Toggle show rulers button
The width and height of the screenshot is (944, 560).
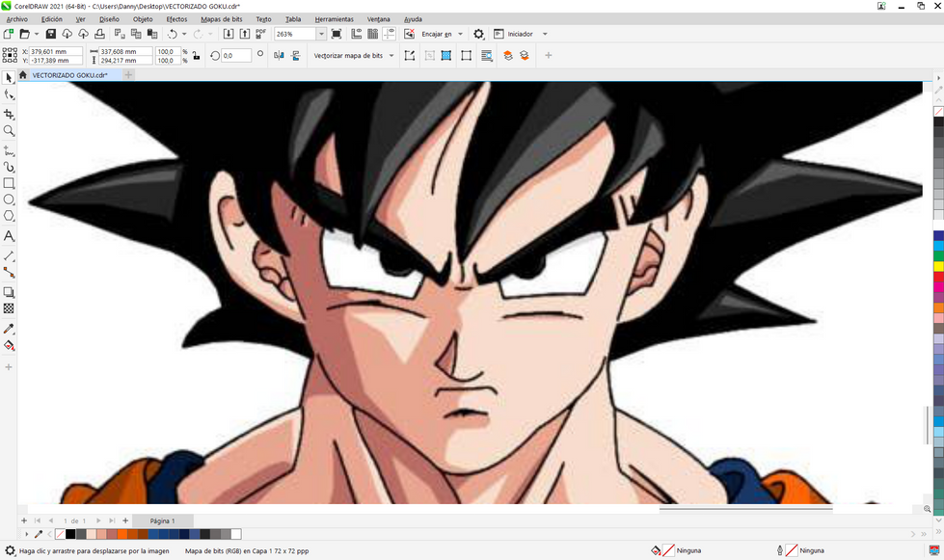[357, 35]
